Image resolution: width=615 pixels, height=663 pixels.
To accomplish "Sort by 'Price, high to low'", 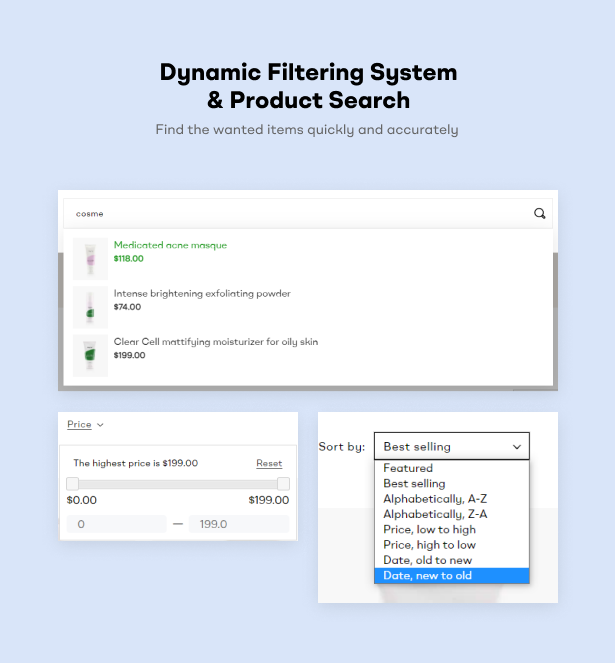I will pos(452,545).
